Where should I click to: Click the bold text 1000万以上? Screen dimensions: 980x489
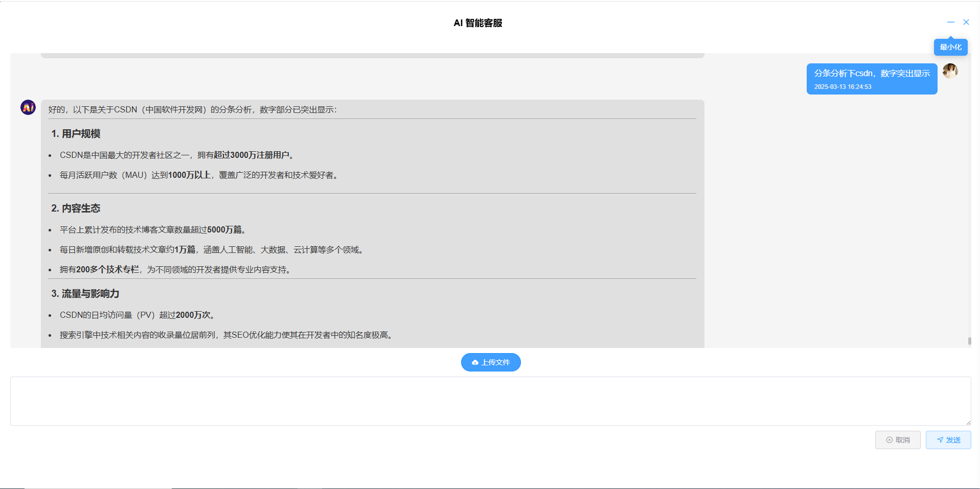click(x=190, y=175)
